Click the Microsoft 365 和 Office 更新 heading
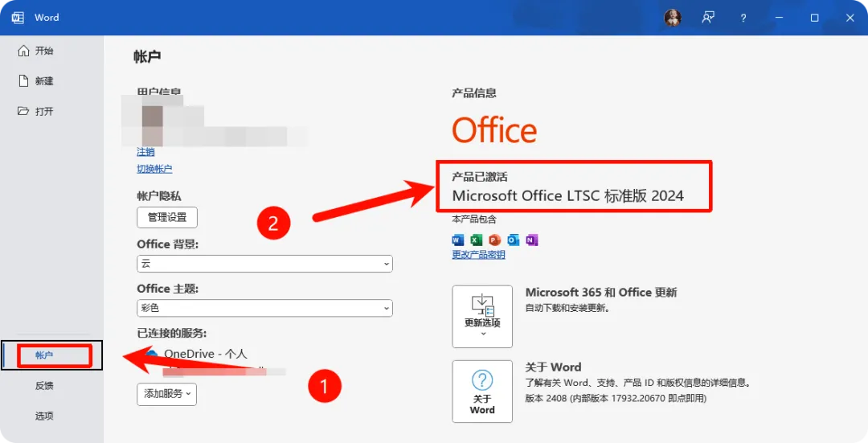The image size is (868, 443). (x=601, y=293)
